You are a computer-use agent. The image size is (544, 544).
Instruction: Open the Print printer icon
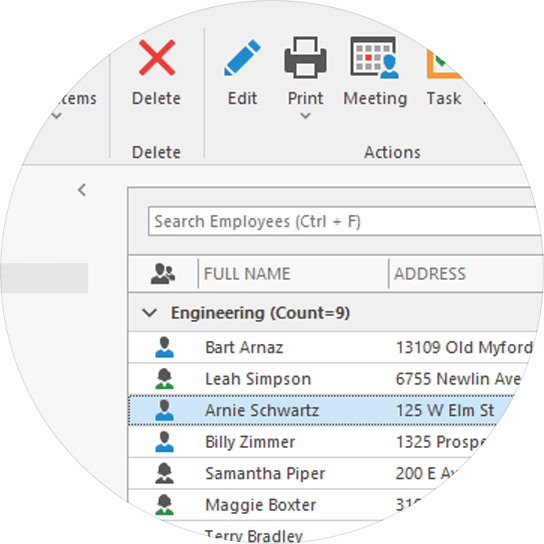(x=305, y=58)
